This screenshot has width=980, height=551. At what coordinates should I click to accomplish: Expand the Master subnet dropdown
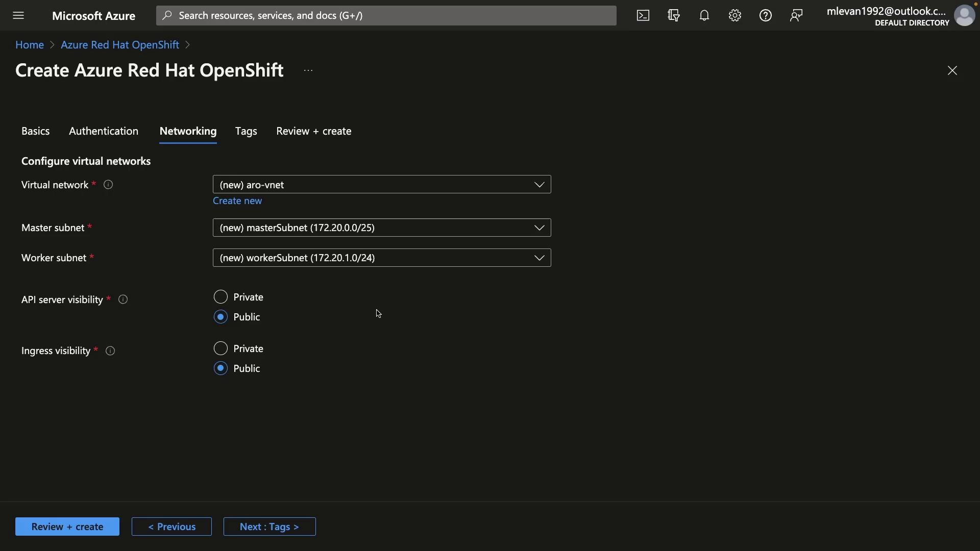[x=382, y=228]
